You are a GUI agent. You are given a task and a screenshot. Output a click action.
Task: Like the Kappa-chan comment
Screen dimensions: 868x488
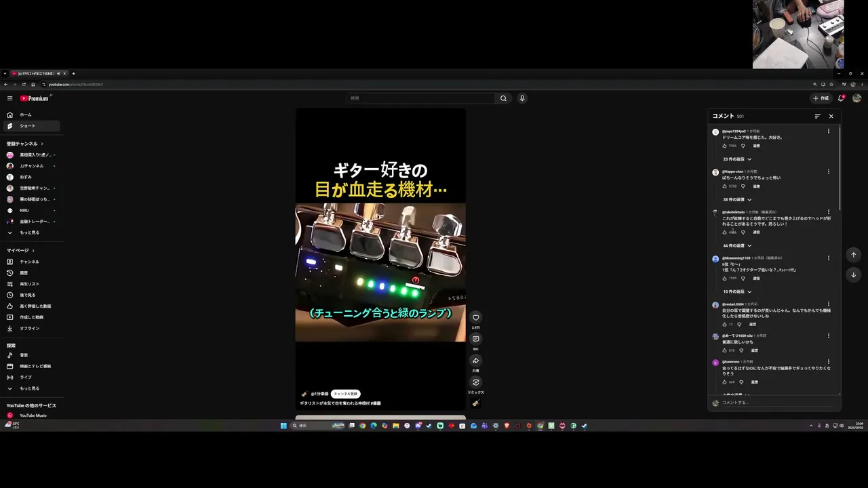click(x=724, y=186)
